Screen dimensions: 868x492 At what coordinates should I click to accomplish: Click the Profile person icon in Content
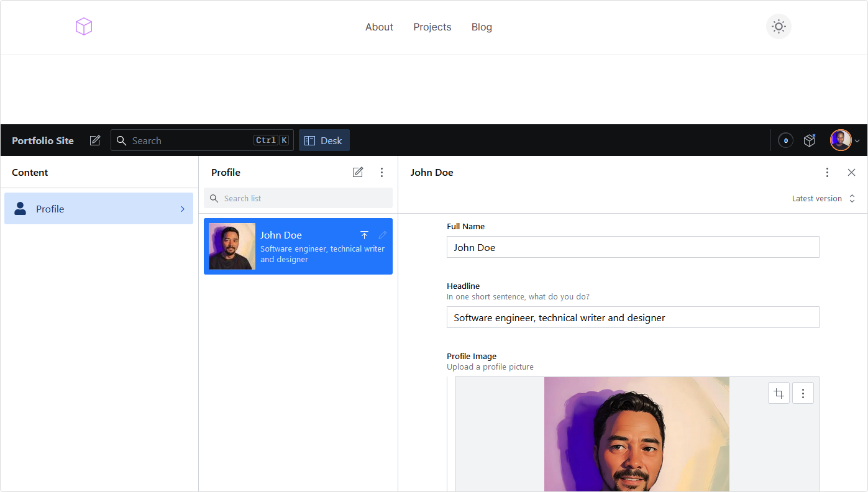point(21,209)
